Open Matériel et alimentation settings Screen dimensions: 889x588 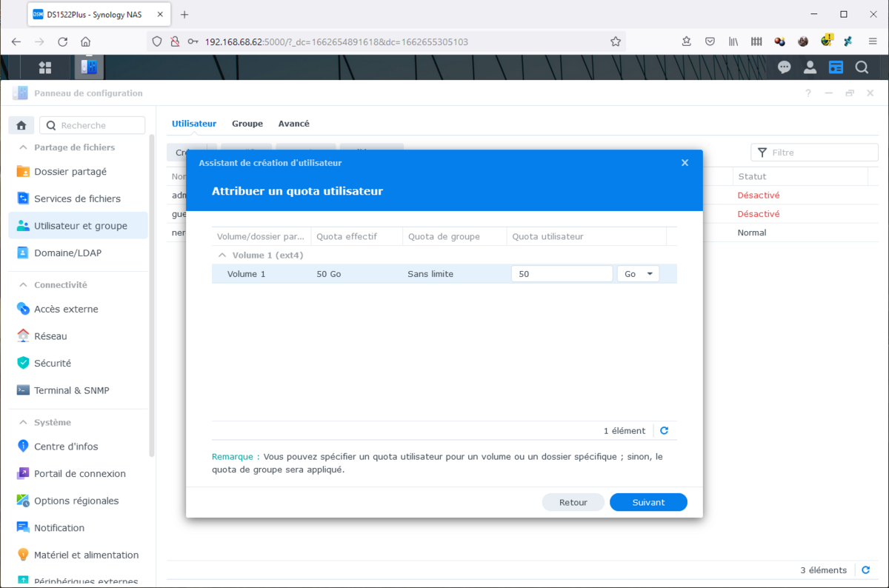[x=79, y=555]
